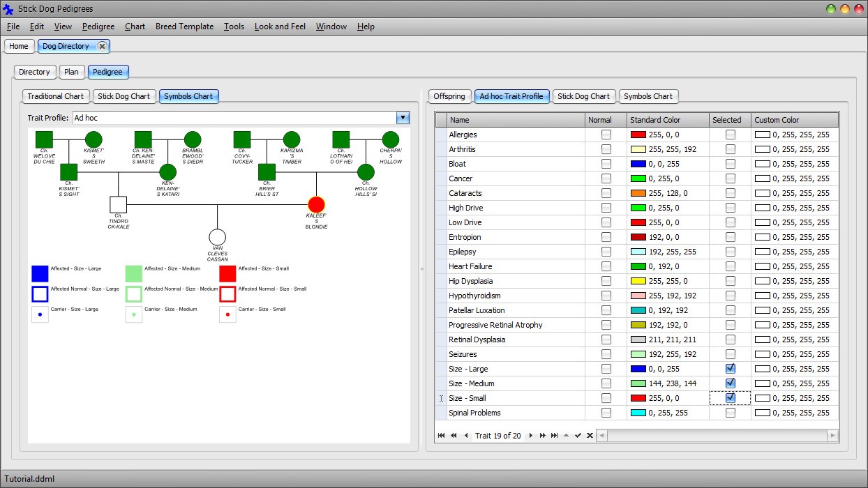
Task: Click the Cataracts orange standard color swatch
Action: pos(638,193)
